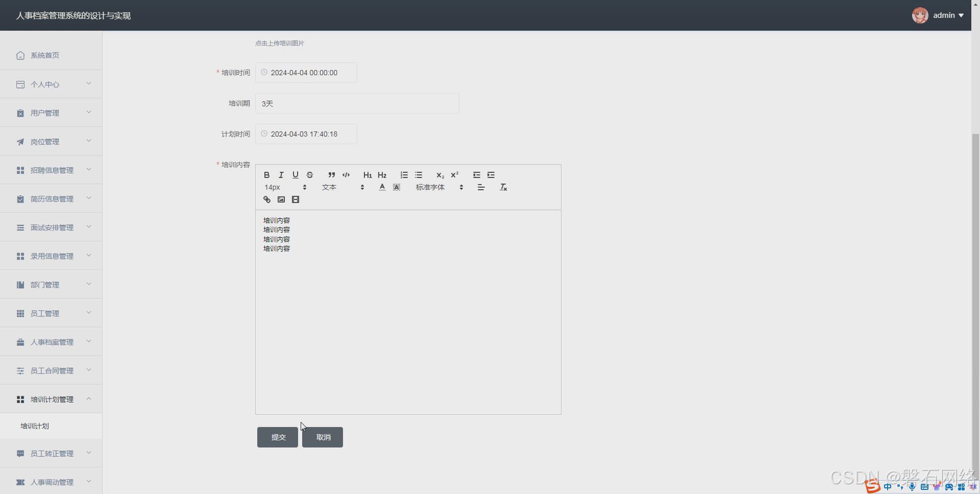
Task: Click the 计划时间 date field
Action: tap(306, 134)
